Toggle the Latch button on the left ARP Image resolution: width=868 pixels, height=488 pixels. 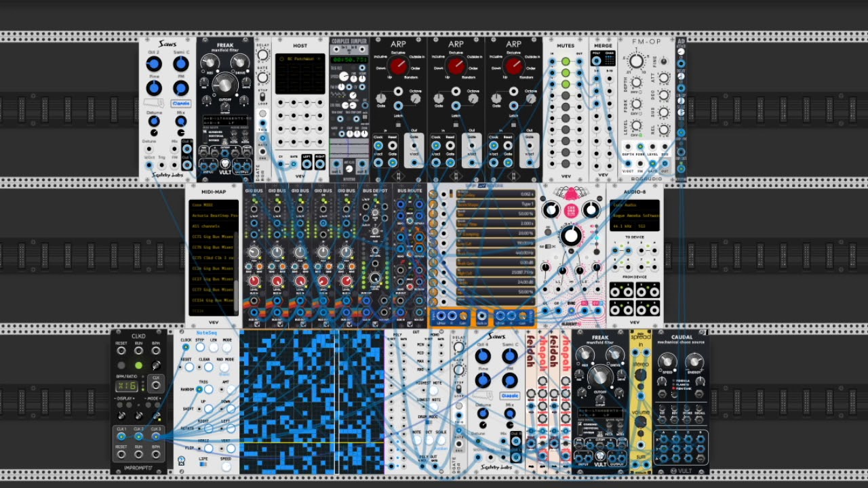point(398,125)
